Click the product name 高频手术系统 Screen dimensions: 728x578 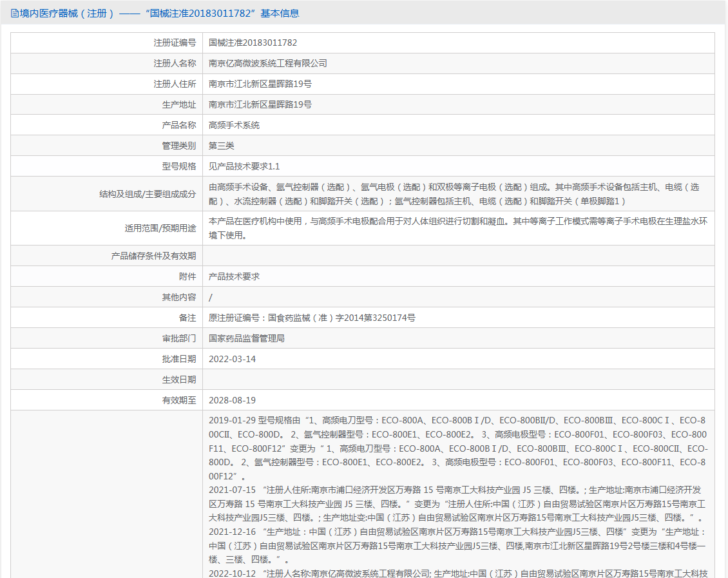(234, 126)
